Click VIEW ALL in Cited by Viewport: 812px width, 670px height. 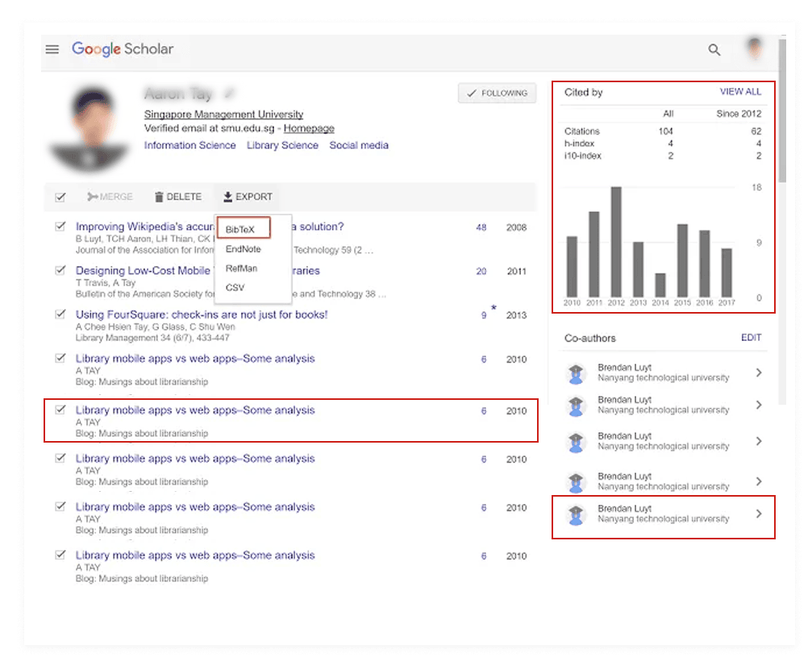(x=740, y=92)
